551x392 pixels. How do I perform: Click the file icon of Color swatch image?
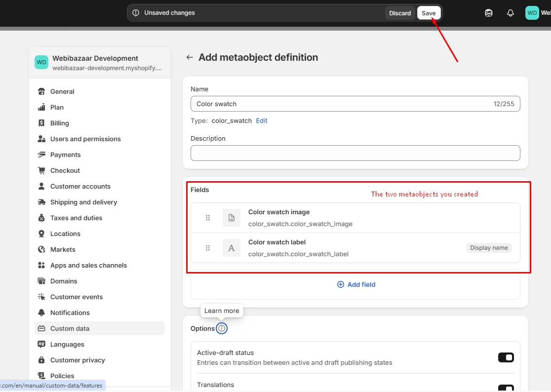[x=232, y=218]
